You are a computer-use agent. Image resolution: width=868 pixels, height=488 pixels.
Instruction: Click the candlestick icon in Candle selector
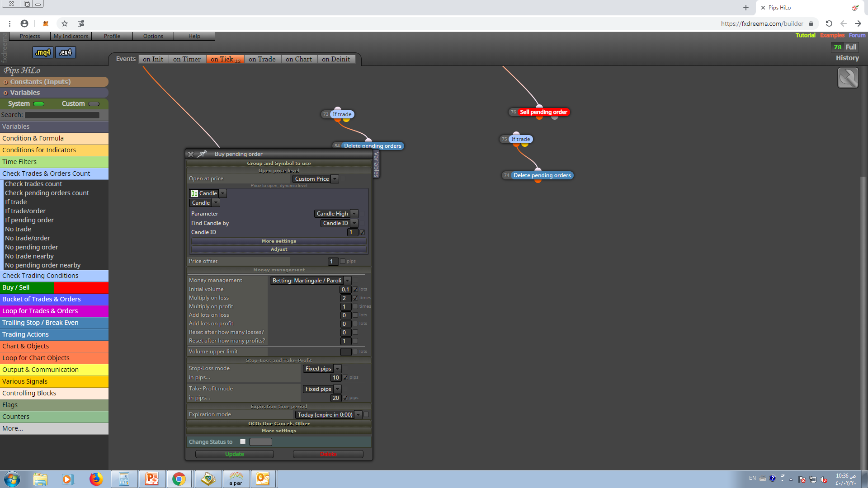[194, 193]
